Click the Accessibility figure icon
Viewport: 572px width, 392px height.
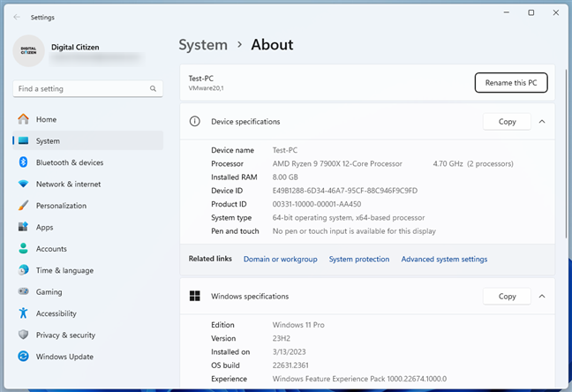click(x=23, y=313)
